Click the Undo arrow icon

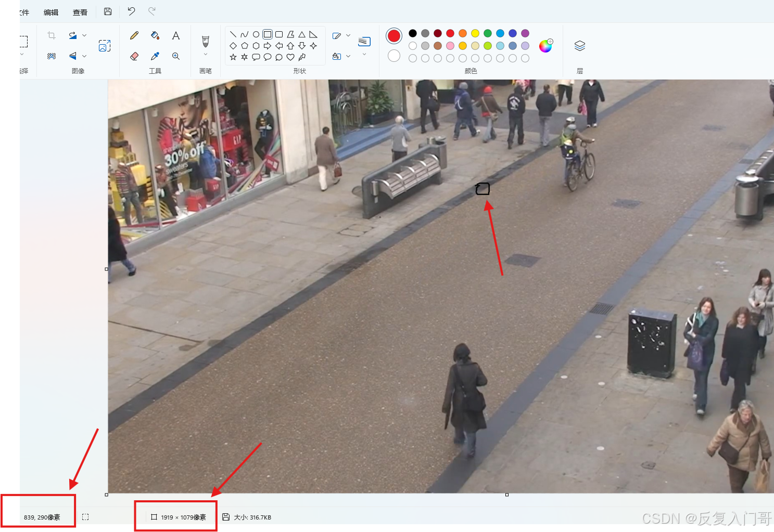[131, 11]
